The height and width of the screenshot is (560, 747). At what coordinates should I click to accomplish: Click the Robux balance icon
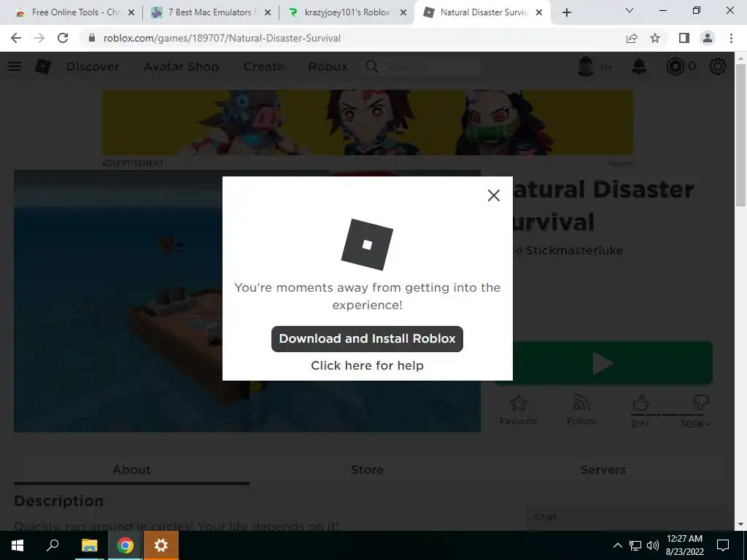tap(675, 66)
